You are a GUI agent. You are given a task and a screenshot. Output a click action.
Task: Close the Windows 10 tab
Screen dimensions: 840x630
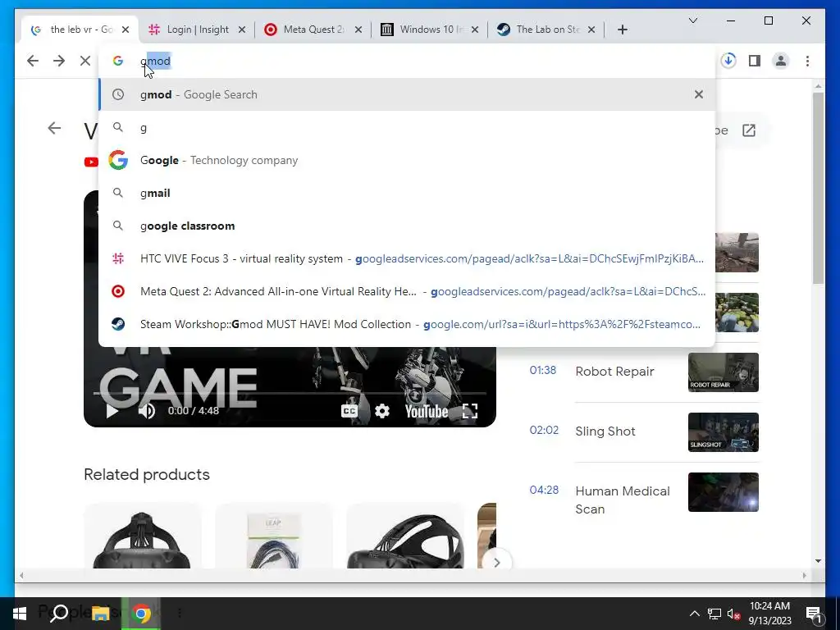click(475, 30)
